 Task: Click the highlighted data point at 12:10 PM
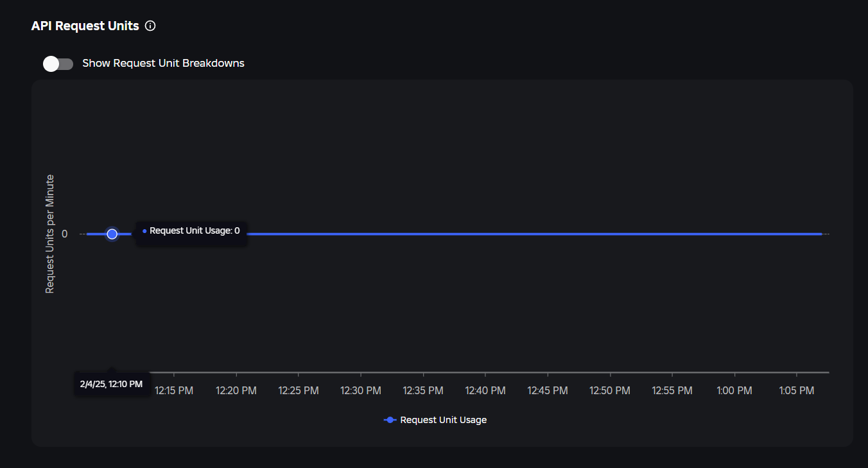tap(112, 234)
